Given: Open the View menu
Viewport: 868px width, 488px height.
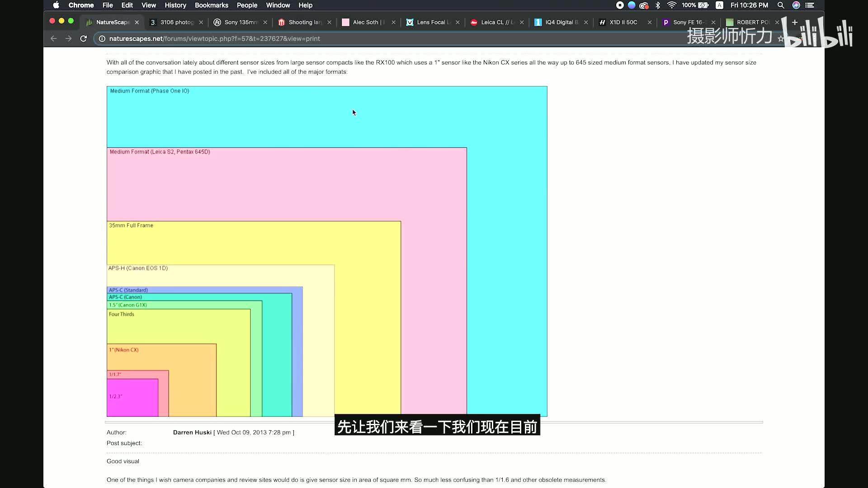Looking at the screenshot, I should [x=149, y=5].
